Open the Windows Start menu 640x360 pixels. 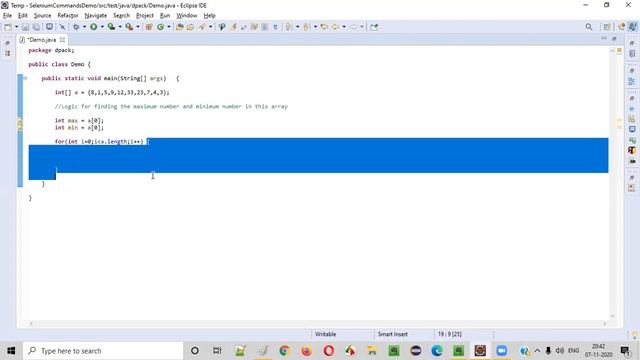point(11,351)
